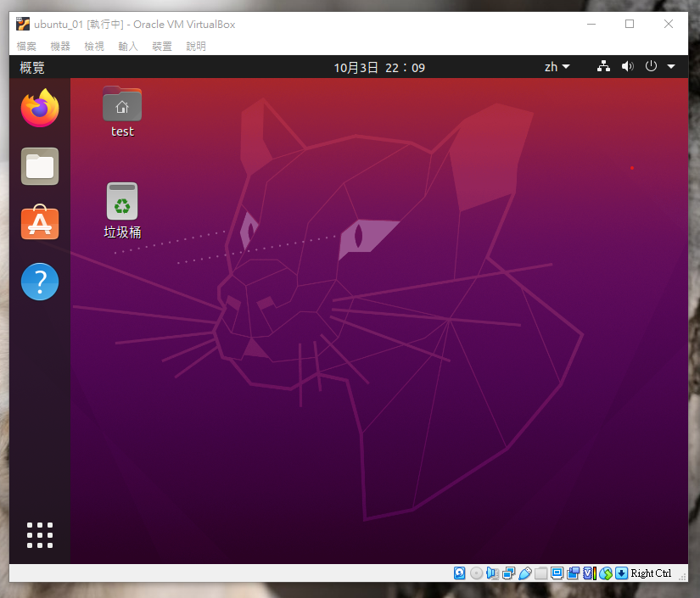Open the 檔案 menu
This screenshot has width=700, height=598.
[26, 46]
